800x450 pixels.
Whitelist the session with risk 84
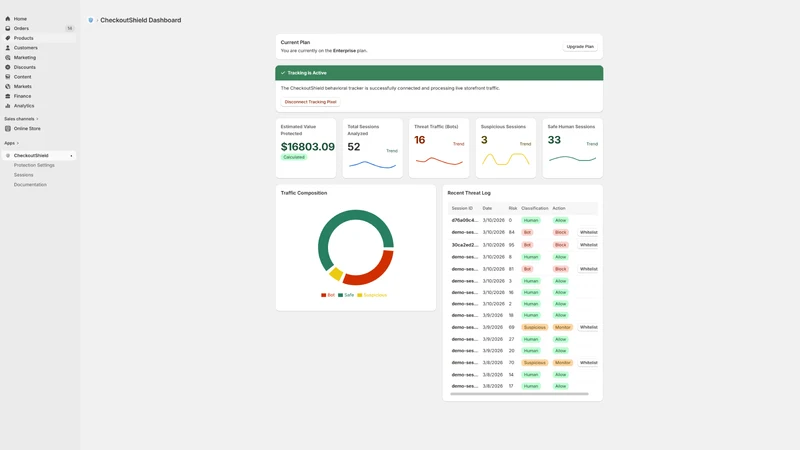[588, 232]
